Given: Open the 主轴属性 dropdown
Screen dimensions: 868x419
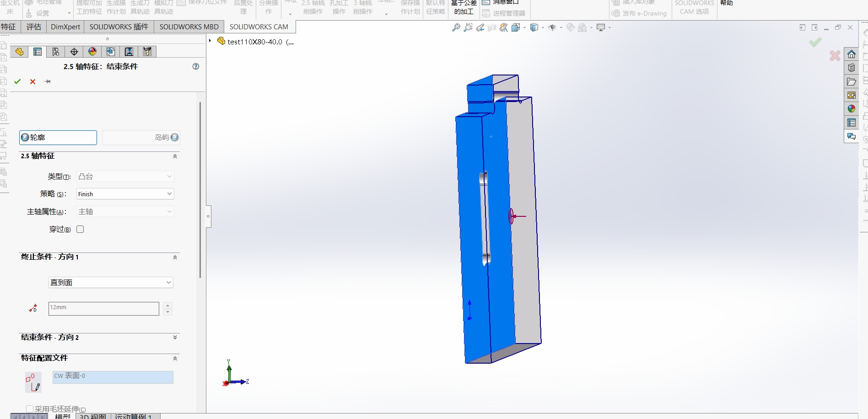Looking at the screenshot, I should (125, 211).
